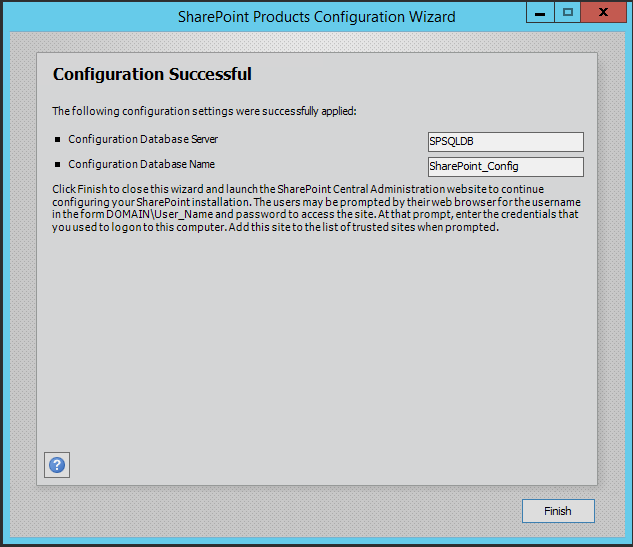This screenshot has width=633, height=547.
Task: Click the Finish button
Action: coord(558,511)
